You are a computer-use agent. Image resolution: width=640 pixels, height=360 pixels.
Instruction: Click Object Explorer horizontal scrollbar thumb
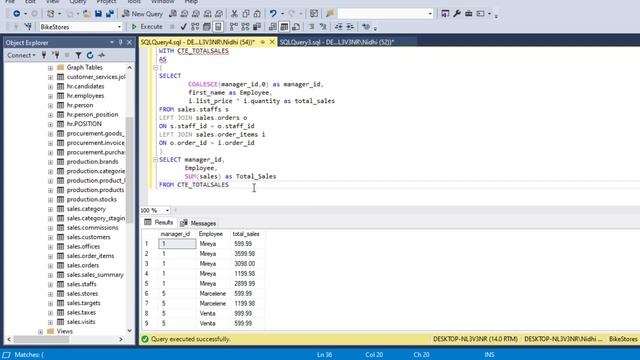pos(42,340)
